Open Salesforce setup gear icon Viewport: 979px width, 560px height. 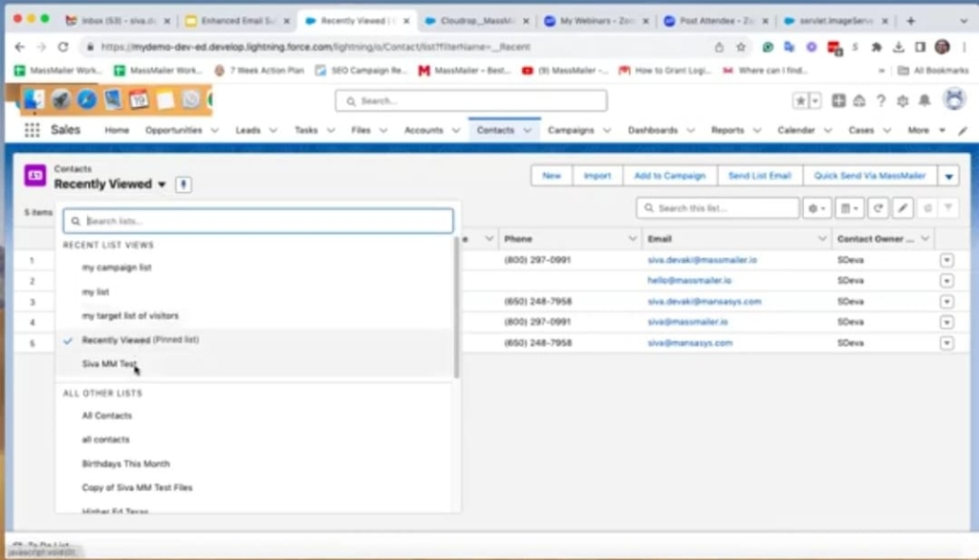(902, 101)
